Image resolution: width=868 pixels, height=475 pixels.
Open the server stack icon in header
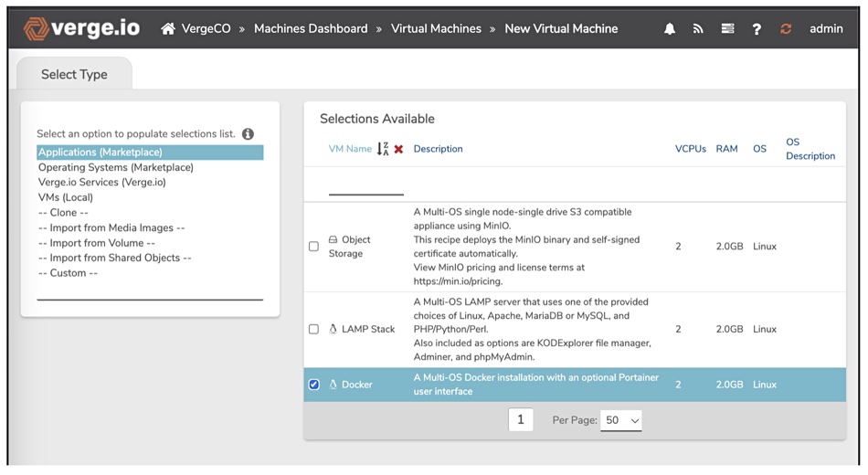coord(727,29)
